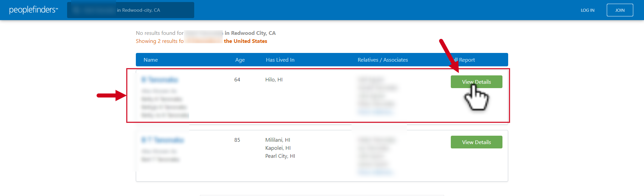644x196 pixels.
Task: View Details for the Hilo, HI result
Action: tap(476, 82)
